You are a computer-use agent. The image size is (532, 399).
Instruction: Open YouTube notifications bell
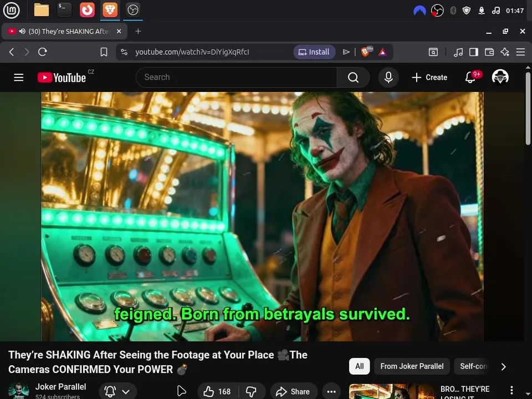point(470,78)
